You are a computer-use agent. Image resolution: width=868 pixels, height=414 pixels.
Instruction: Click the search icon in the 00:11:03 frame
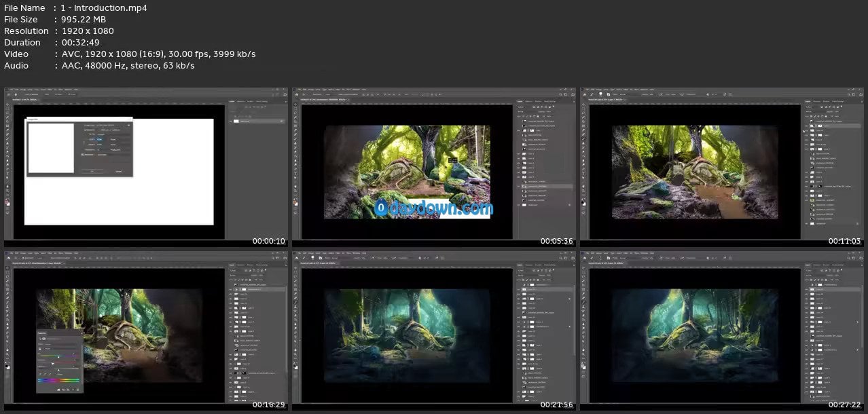(847, 94)
